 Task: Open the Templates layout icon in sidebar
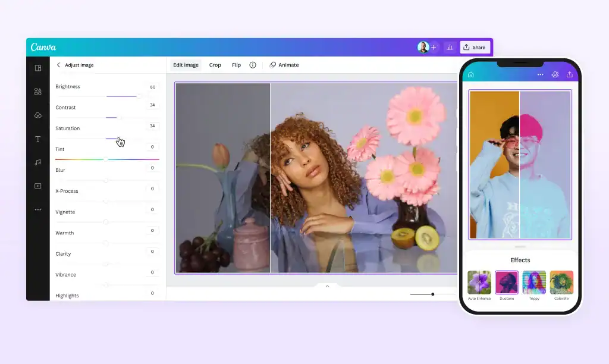point(37,68)
